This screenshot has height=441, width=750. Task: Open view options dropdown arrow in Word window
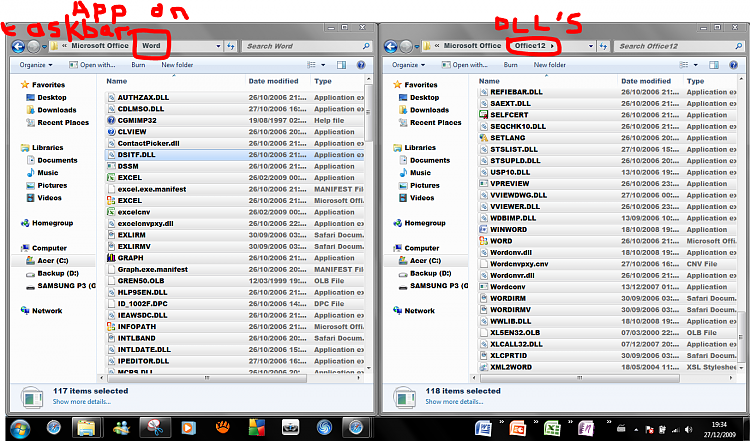tap(323, 65)
